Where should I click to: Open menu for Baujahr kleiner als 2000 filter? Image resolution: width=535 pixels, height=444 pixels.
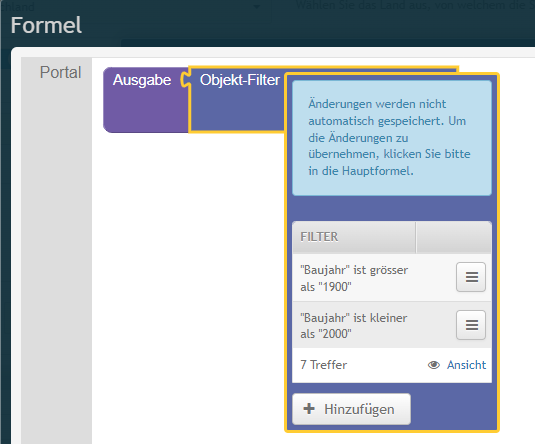click(x=471, y=325)
